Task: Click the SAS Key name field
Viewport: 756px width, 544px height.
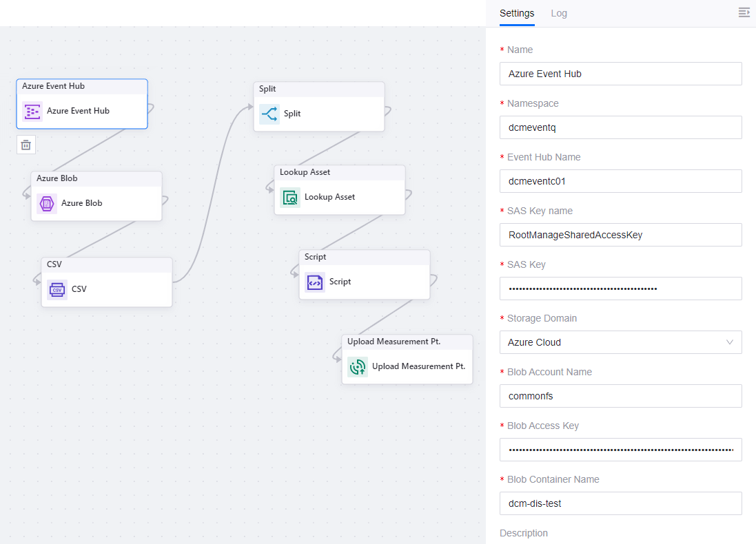Action: (620, 235)
